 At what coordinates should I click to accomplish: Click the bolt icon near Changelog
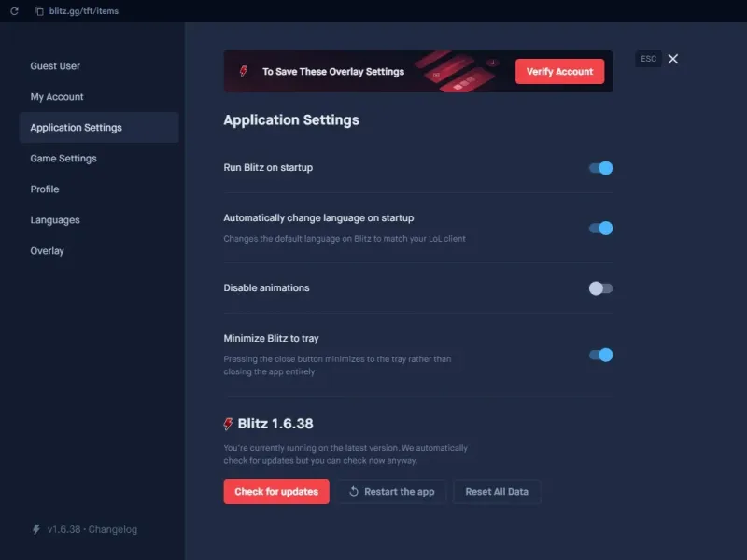(x=36, y=529)
